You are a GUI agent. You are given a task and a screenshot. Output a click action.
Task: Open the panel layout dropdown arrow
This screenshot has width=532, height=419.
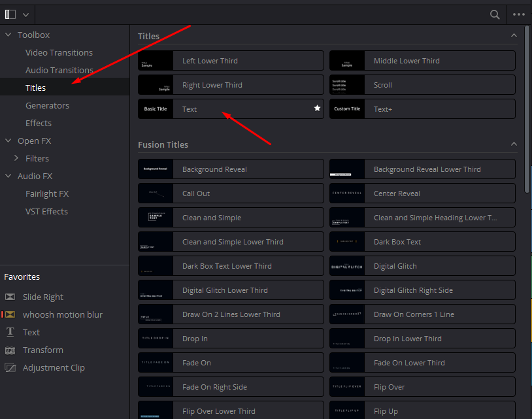click(26, 14)
